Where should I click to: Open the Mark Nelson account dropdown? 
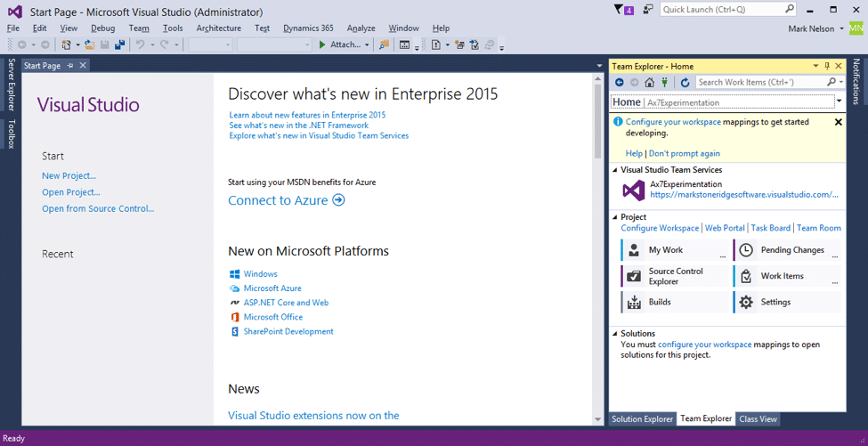(842, 28)
